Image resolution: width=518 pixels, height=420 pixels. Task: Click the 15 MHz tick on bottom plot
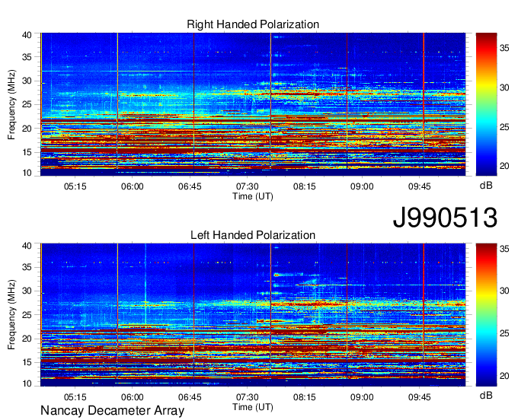pyautogui.click(x=27, y=363)
